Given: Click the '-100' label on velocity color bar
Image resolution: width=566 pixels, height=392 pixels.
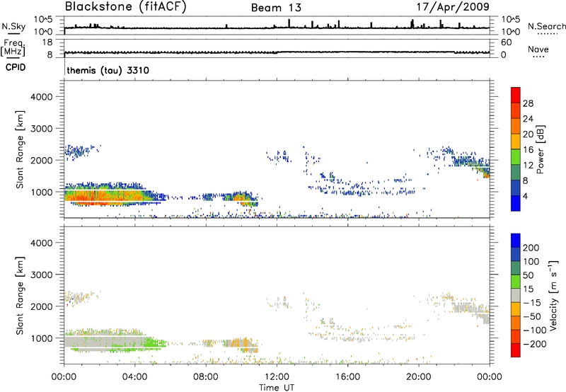Looking at the screenshot, I should point(535,330).
